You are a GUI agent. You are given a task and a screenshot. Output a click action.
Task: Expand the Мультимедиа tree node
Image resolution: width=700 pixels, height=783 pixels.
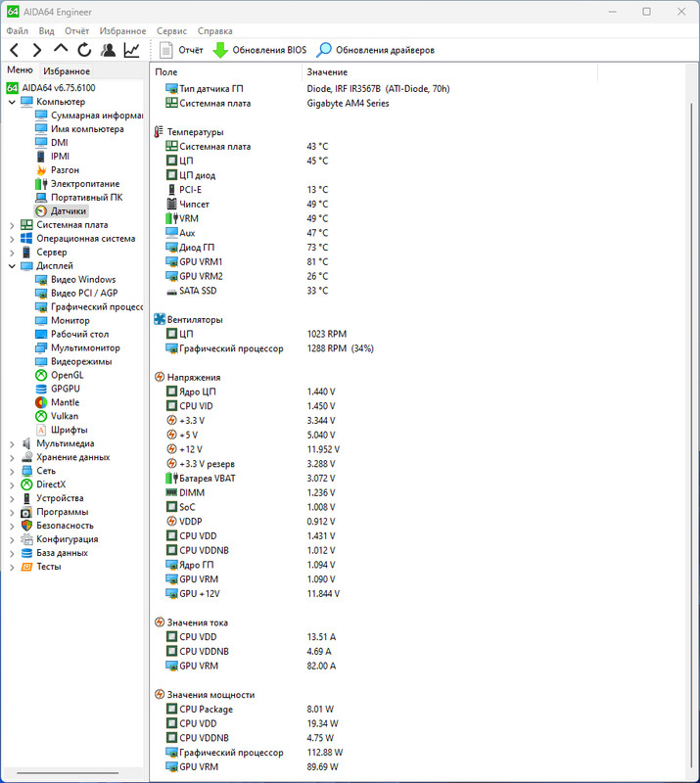12,443
